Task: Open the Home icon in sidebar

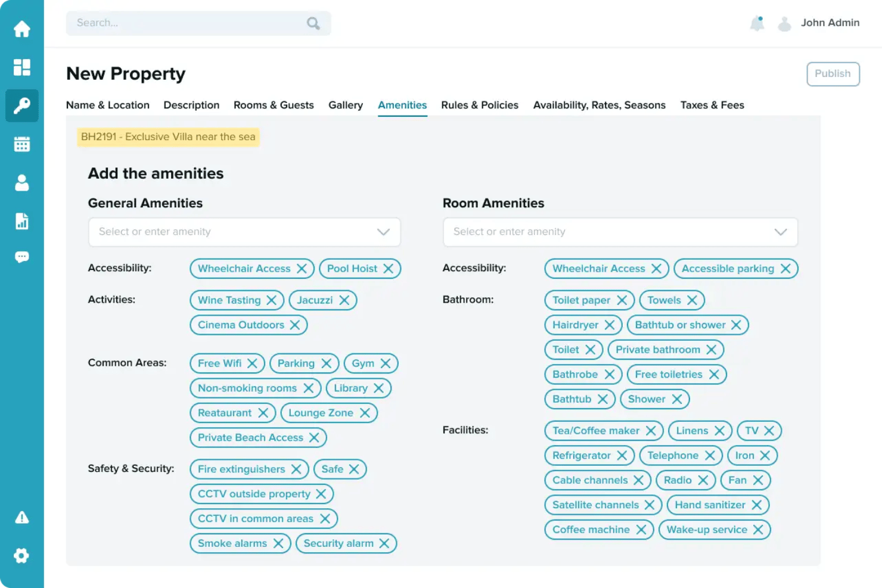Action: pos(22,29)
